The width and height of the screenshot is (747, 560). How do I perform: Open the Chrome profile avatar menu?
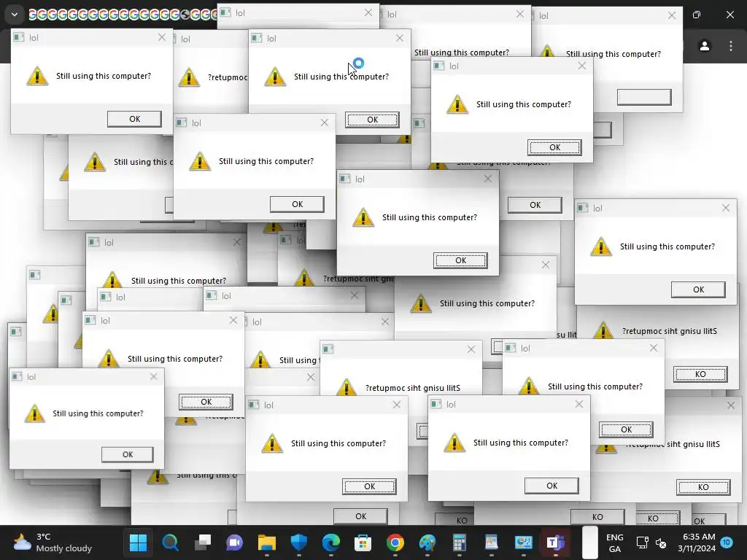tap(704, 46)
